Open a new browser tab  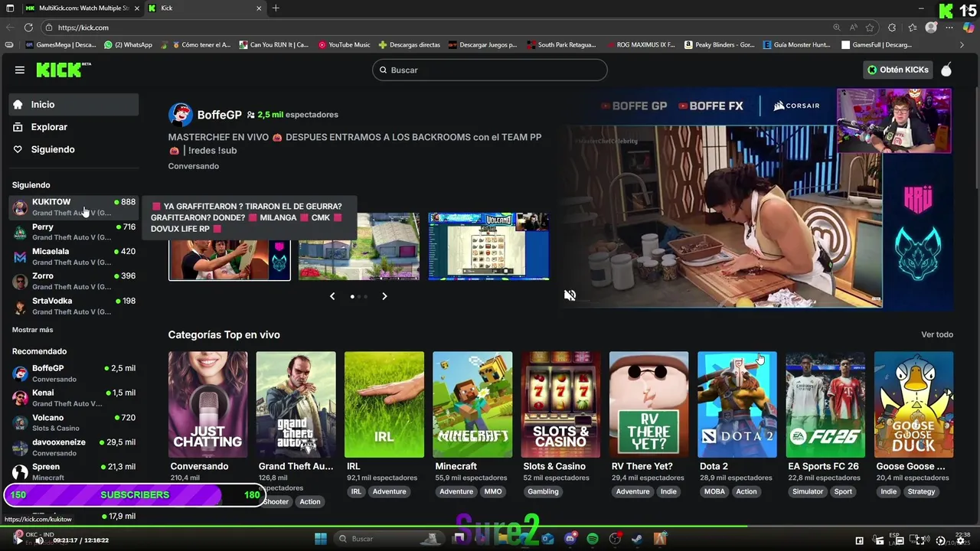276,8
